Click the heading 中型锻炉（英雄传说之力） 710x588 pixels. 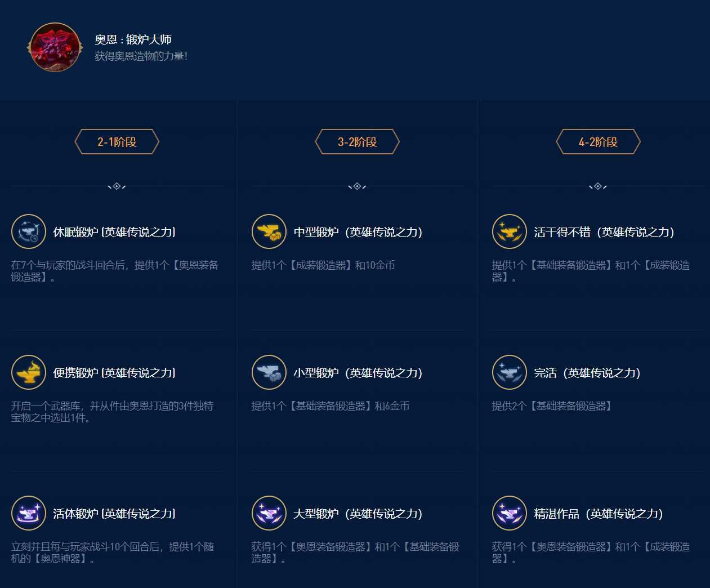[x=358, y=232]
